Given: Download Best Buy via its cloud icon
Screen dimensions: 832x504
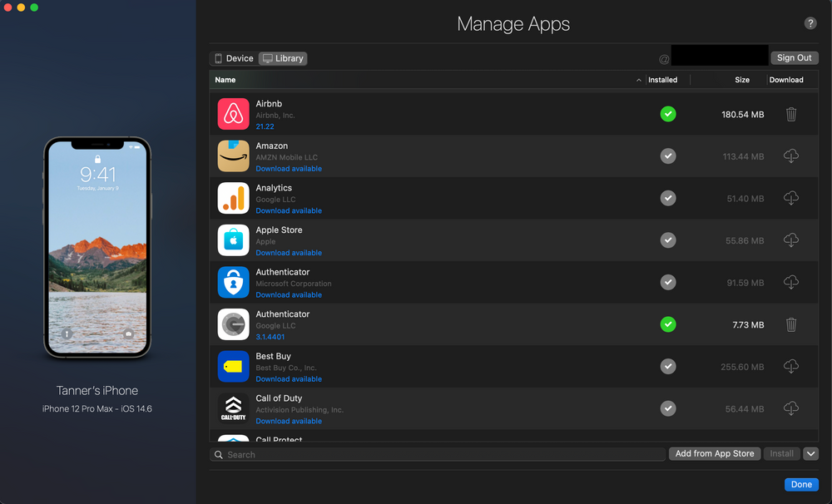Looking at the screenshot, I should 791,366.
